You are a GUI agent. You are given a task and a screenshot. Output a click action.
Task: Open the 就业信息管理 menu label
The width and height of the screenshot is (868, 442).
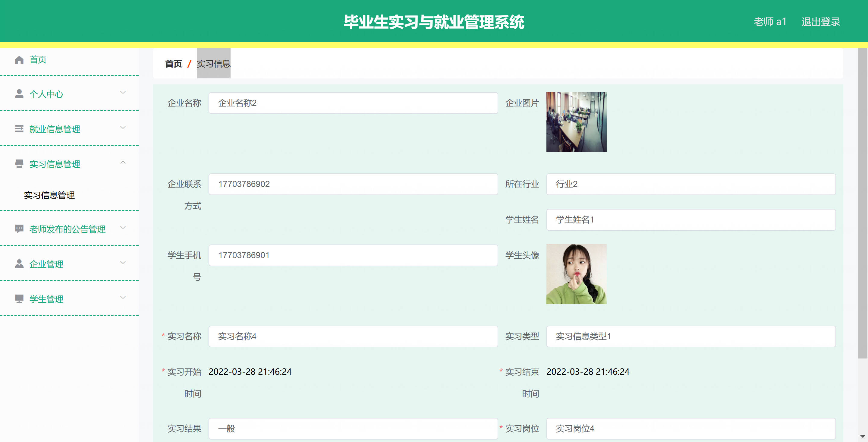[55, 129]
